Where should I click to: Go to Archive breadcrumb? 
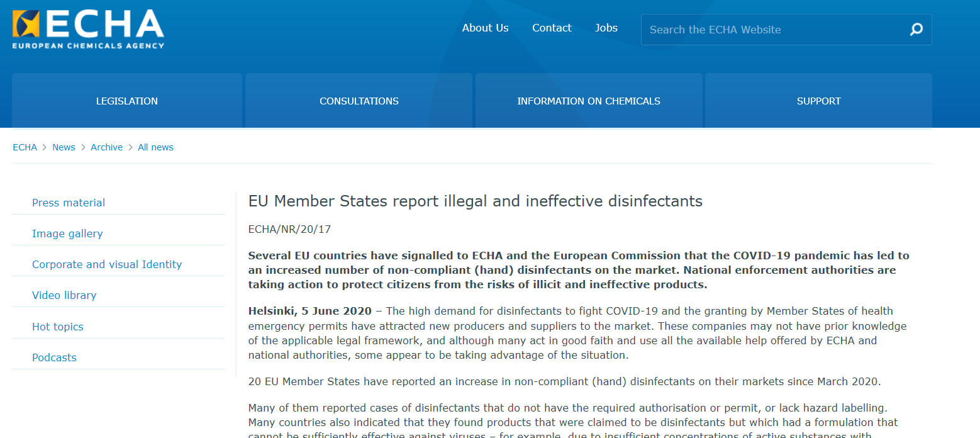click(x=106, y=147)
